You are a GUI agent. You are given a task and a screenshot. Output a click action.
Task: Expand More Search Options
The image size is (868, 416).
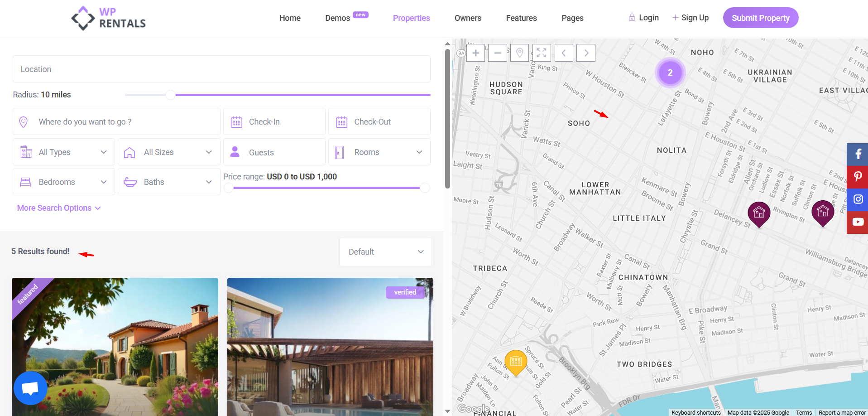coord(59,208)
